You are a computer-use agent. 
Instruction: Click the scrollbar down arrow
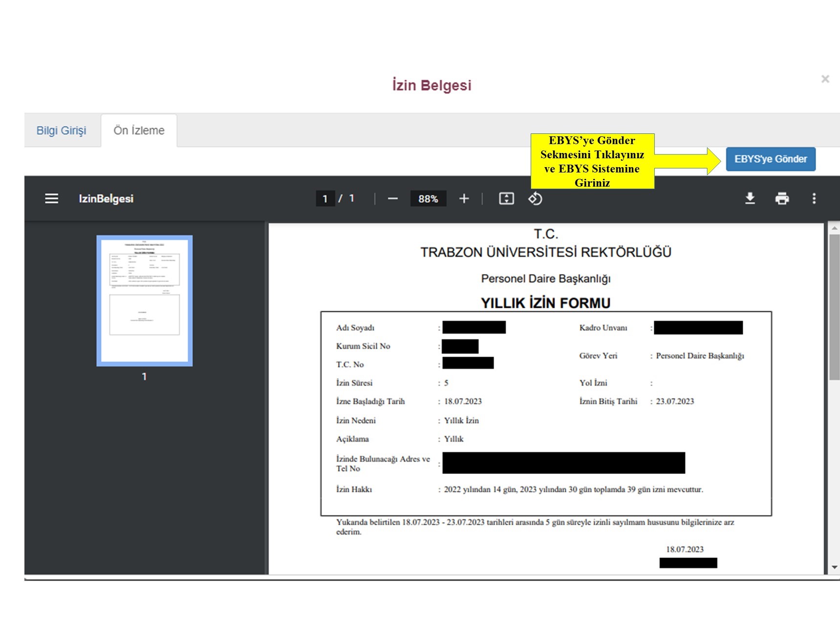(x=834, y=567)
